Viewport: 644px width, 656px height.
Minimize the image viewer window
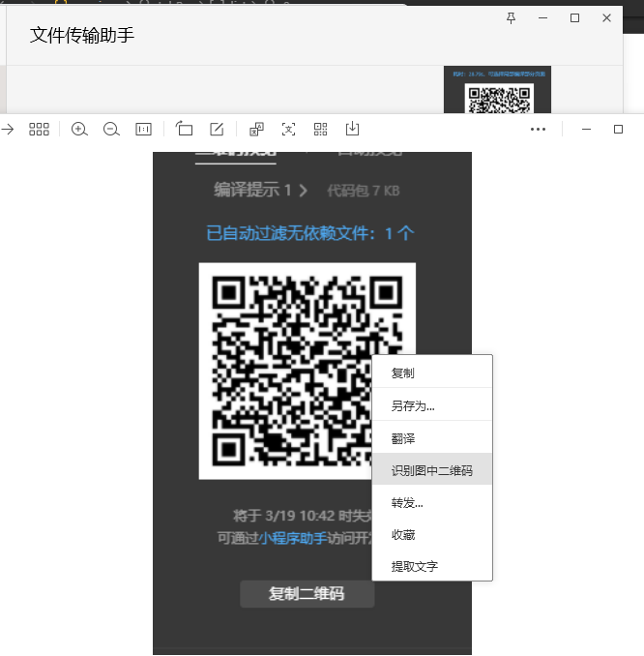[x=586, y=130]
